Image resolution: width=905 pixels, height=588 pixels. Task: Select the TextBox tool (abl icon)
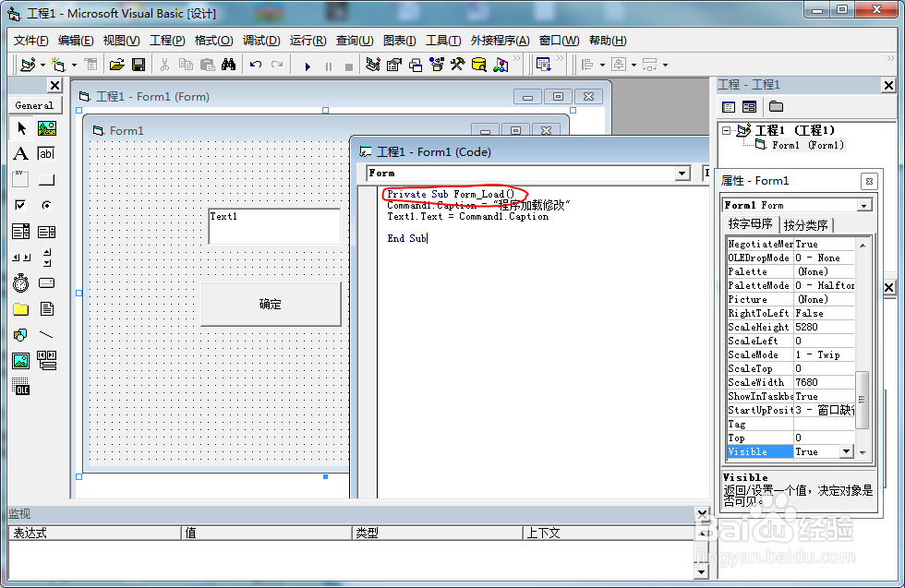tap(47, 153)
